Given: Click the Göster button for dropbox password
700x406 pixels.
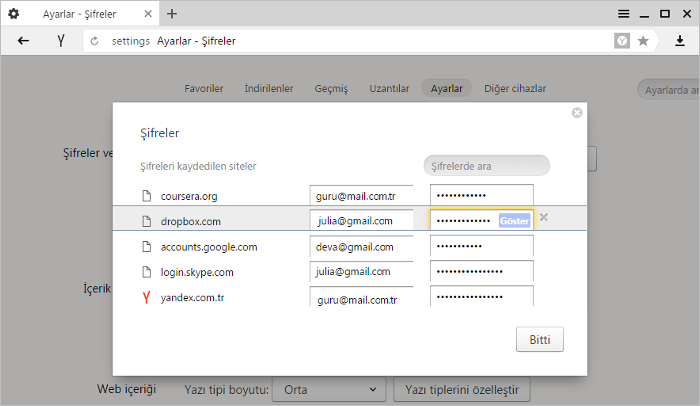Looking at the screenshot, I should coord(514,221).
